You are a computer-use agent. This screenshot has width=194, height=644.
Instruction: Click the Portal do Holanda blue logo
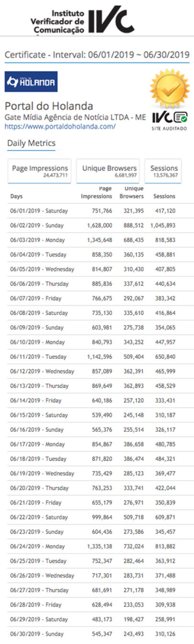point(31,81)
